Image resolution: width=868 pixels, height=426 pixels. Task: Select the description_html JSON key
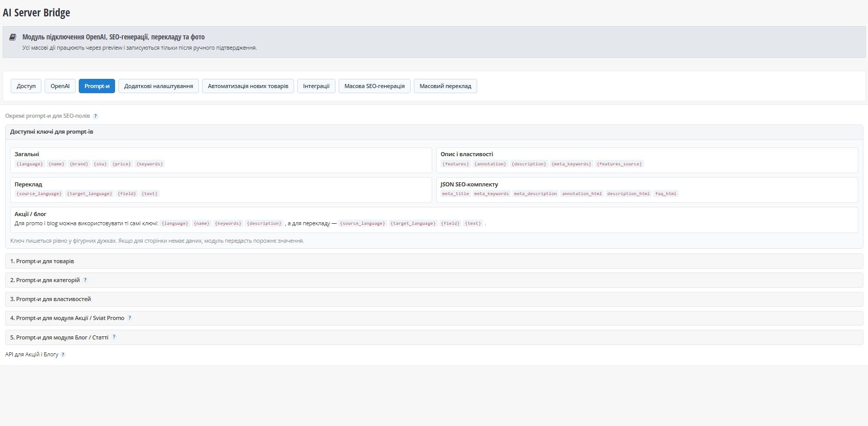pyautogui.click(x=629, y=194)
